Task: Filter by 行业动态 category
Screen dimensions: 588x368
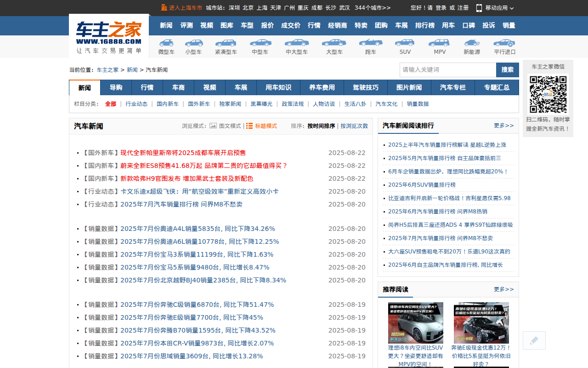Action: pos(136,104)
